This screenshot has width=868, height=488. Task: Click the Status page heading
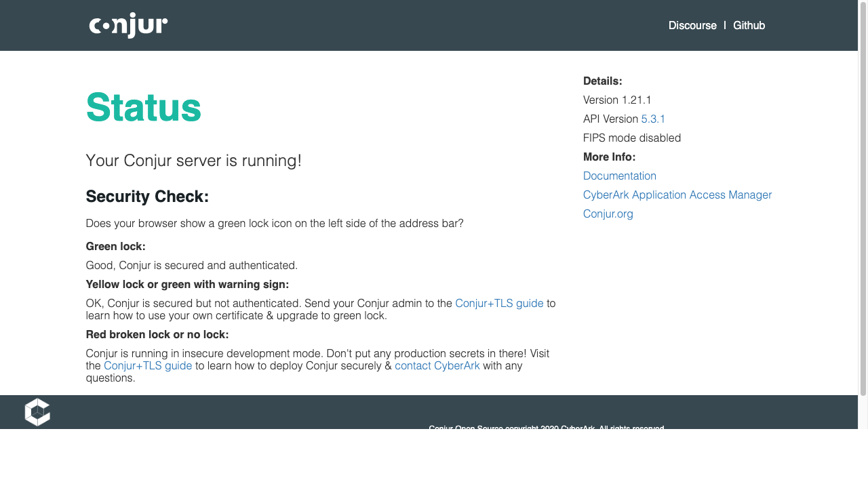pos(143,107)
